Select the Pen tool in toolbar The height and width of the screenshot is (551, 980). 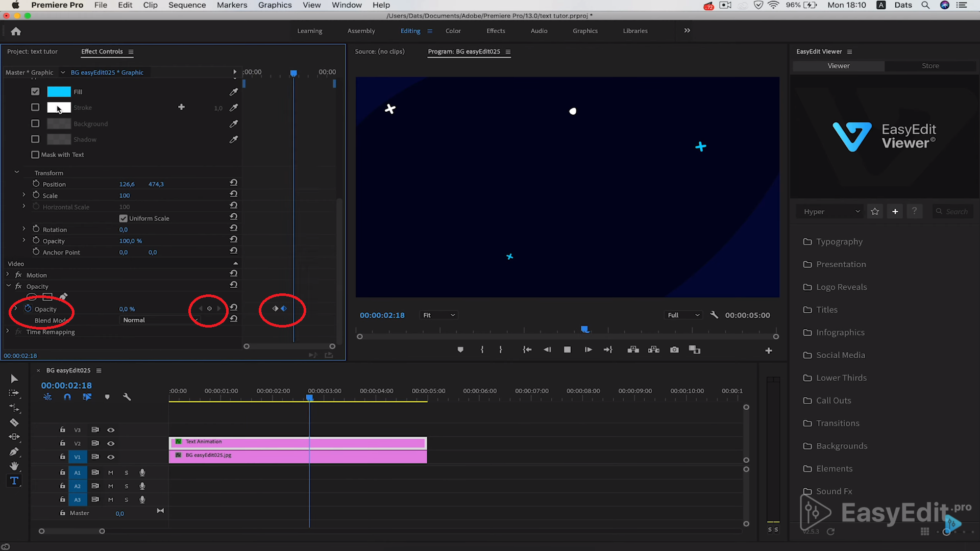click(x=14, y=452)
